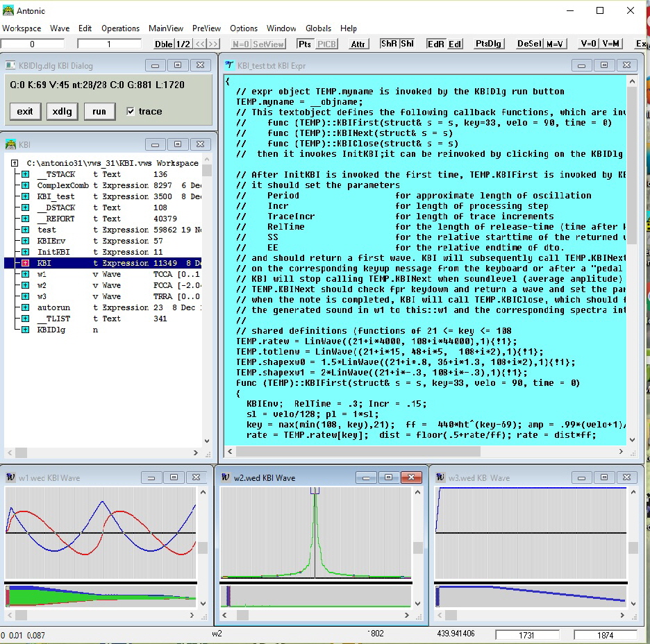Screen dimensions: 650x644
Task: Expand the w2 wave tree node
Action: [26, 285]
